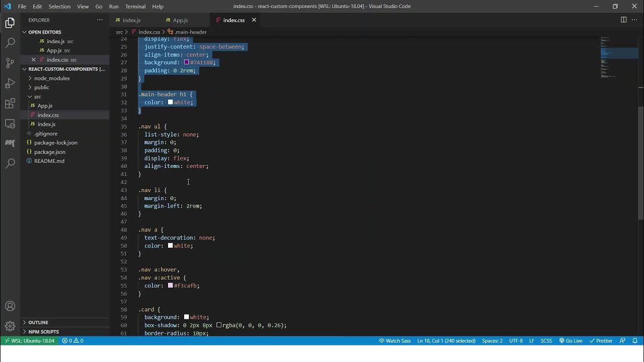
Task: Open the Source Control view icon
Action: pos(10,63)
